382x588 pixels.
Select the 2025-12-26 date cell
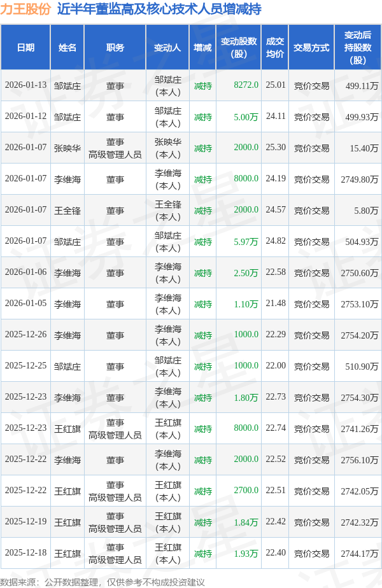tap(25, 335)
